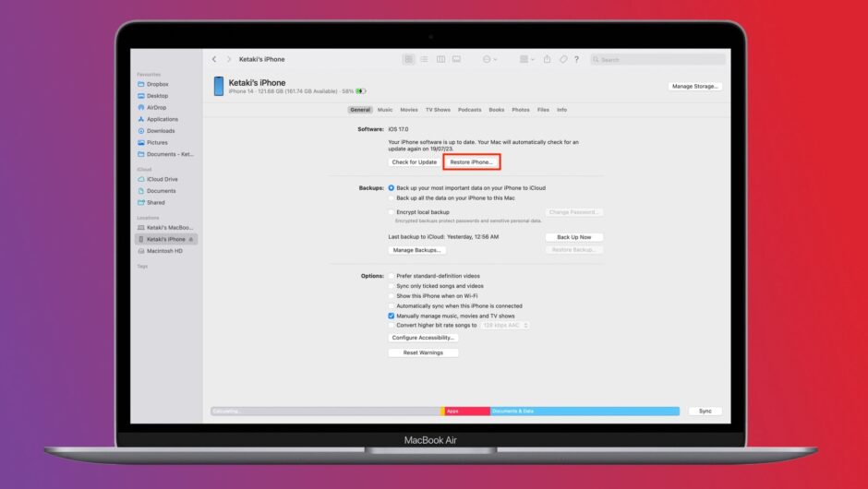This screenshot has width=868, height=489.
Task: Click the iPhone device icon beside name
Action: 219,87
